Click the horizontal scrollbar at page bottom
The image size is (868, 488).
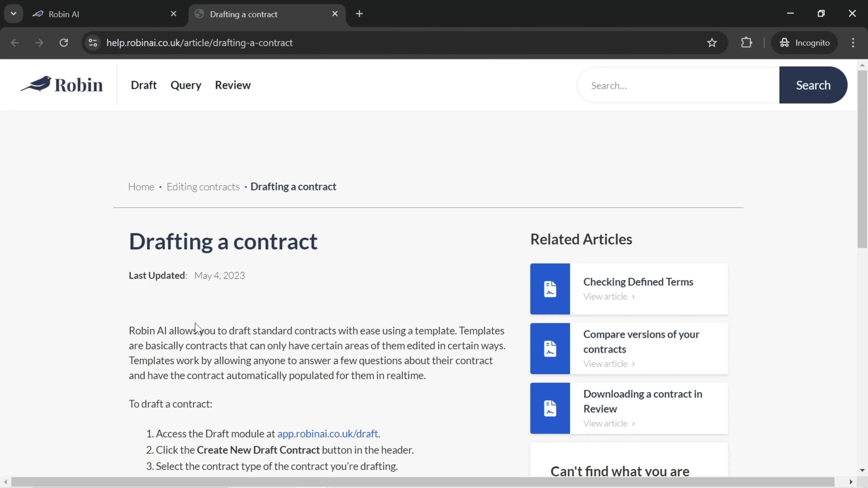point(423,482)
